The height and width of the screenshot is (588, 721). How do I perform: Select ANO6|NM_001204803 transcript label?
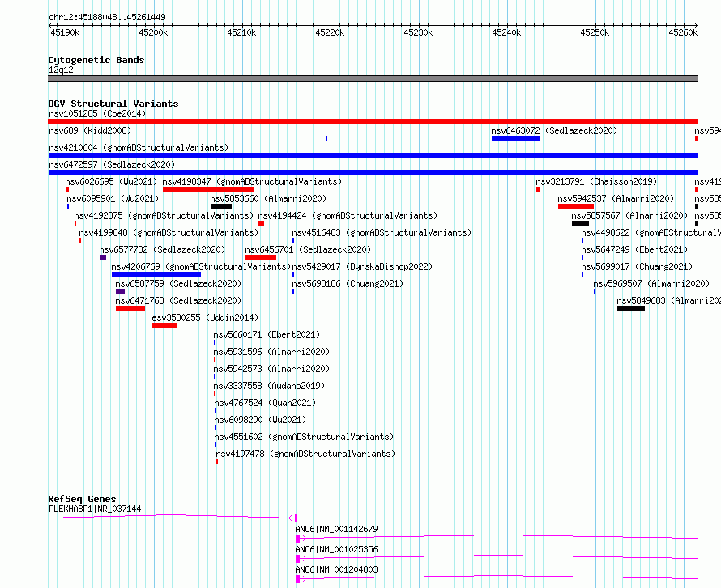[336, 569]
